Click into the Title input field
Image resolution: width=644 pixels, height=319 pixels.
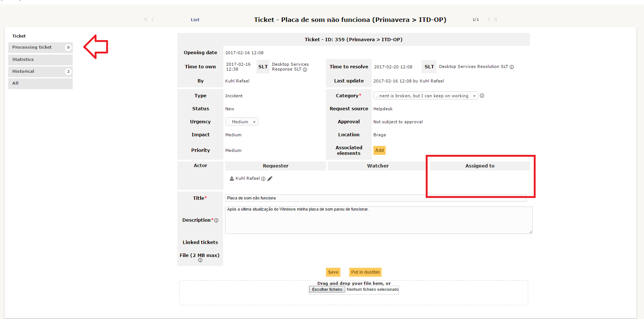pyautogui.click(x=376, y=198)
